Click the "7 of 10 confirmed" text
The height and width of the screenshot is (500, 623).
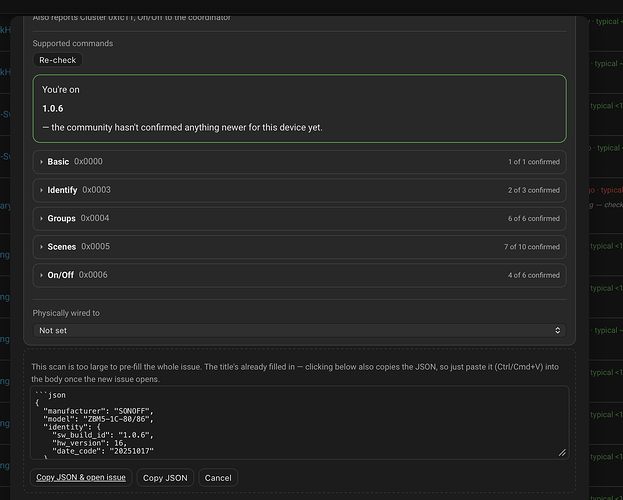(x=532, y=247)
